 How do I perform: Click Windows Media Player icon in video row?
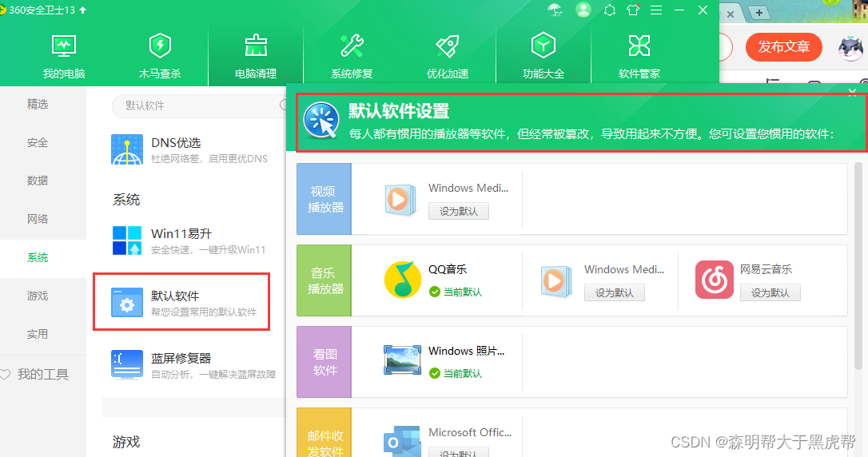point(400,200)
